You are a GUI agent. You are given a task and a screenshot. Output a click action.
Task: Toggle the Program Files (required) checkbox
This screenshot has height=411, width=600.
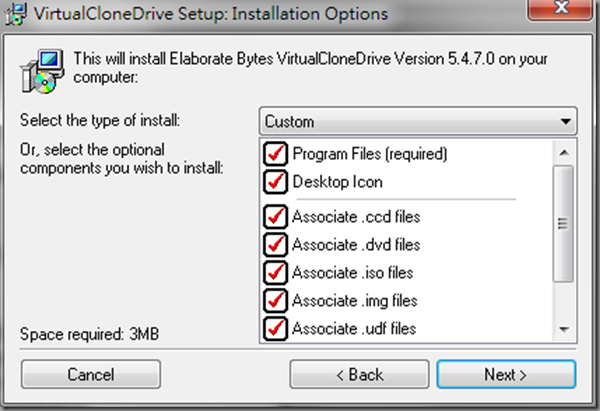(275, 154)
